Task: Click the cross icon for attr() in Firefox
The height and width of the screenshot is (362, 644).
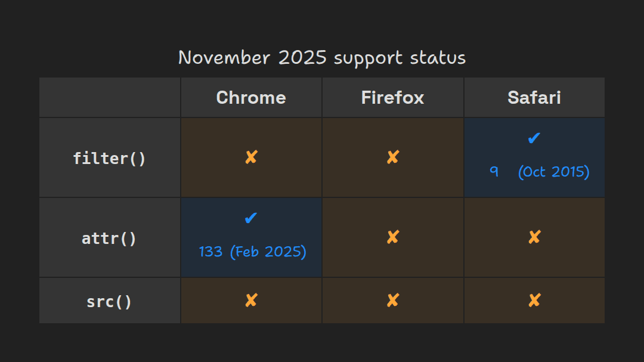Action: (392, 237)
